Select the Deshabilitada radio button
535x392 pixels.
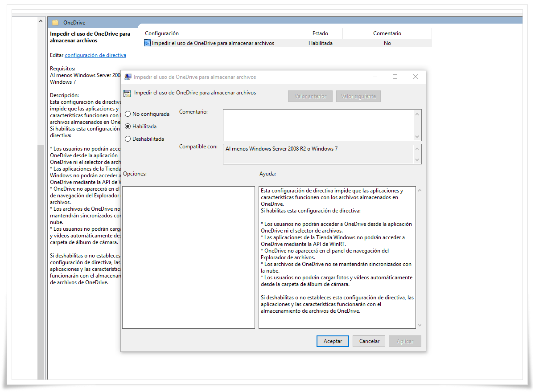(128, 139)
